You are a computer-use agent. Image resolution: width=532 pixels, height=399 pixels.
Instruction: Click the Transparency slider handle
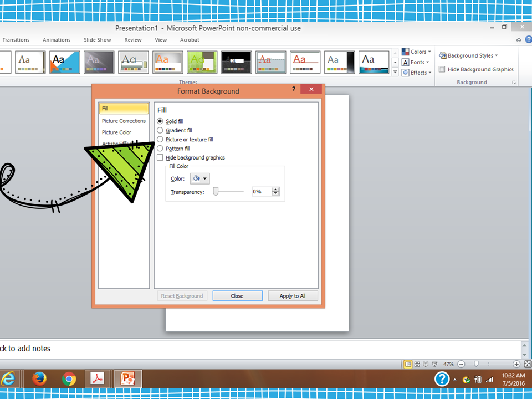(x=216, y=192)
